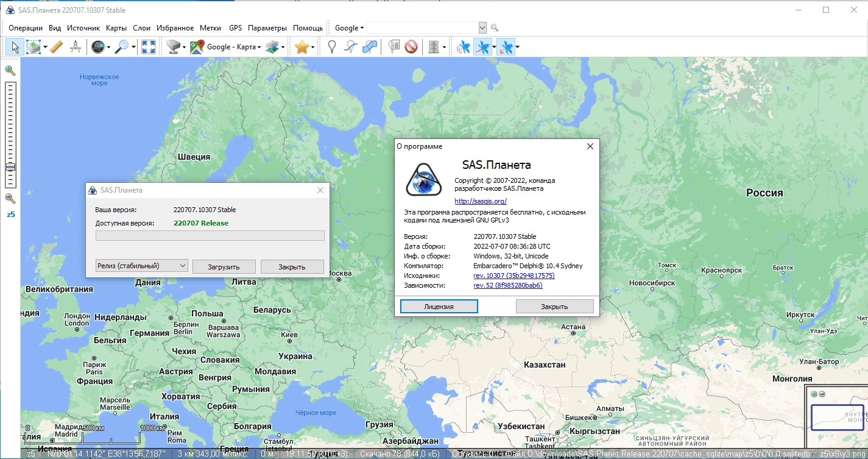Viewport: 868px width, 459px height.
Task: Click the globe go-to icon
Action: click(97, 47)
